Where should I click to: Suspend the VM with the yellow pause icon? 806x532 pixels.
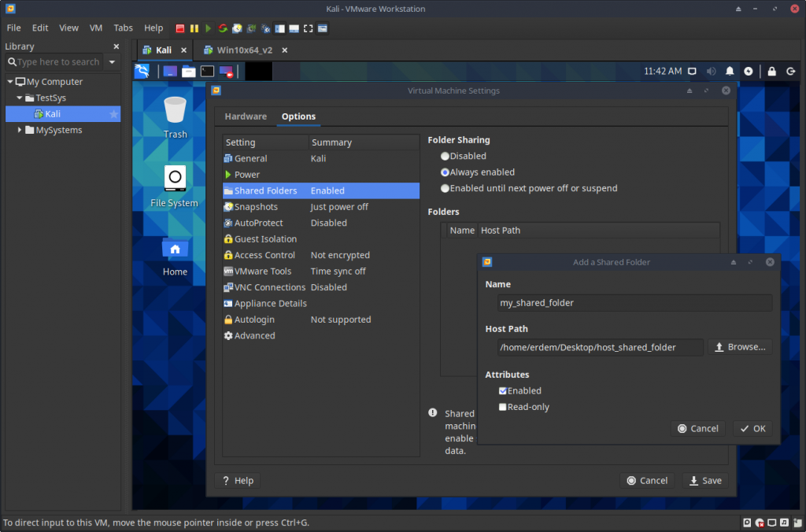coord(194,28)
